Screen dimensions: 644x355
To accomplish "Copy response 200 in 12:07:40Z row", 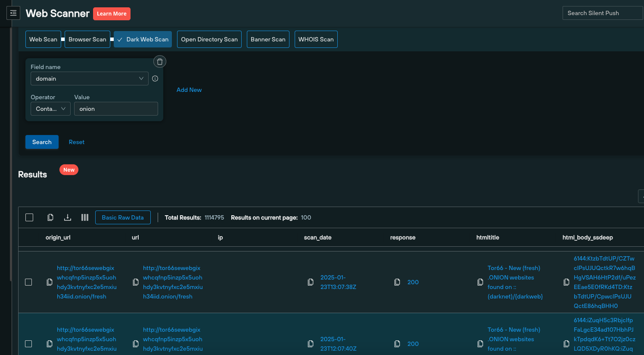I will (397, 344).
